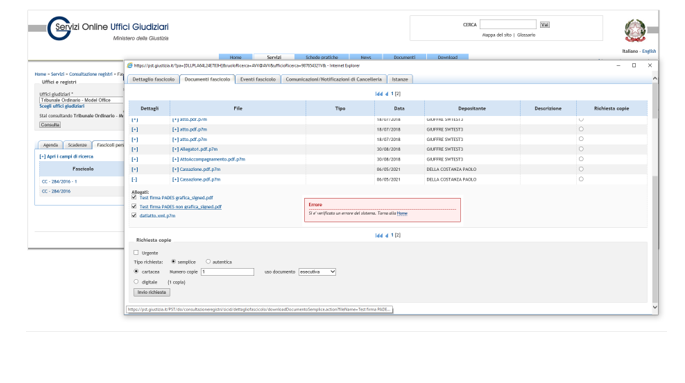Select the autentica request type
The image size is (685, 383).
pyautogui.click(x=208, y=262)
